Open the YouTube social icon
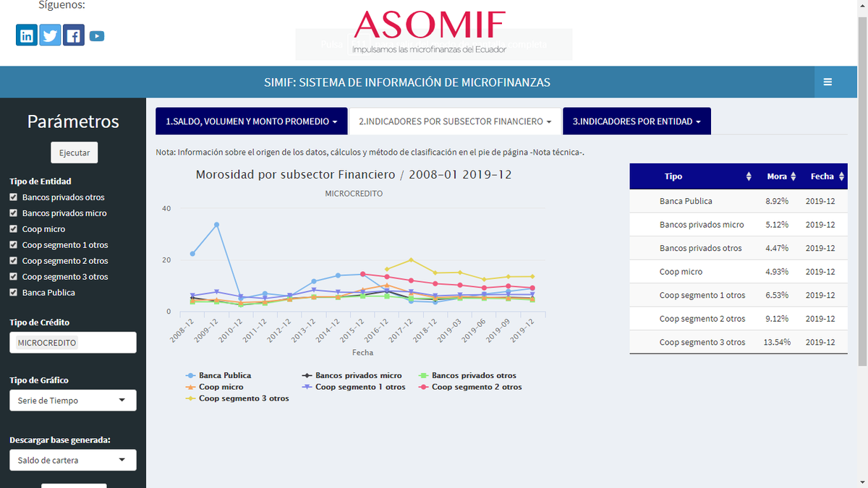Image resolution: width=868 pixels, height=488 pixels. click(x=97, y=36)
